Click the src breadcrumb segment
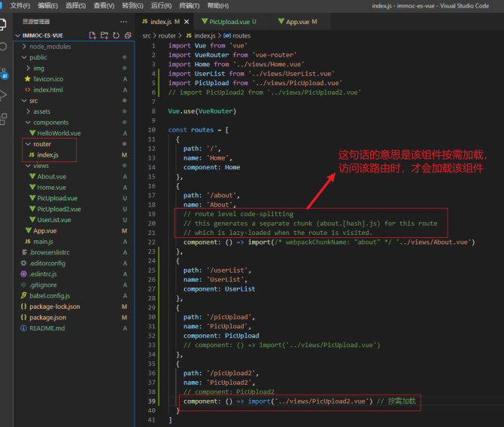This screenshot has height=427, width=504. pyautogui.click(x=147, y=35)
